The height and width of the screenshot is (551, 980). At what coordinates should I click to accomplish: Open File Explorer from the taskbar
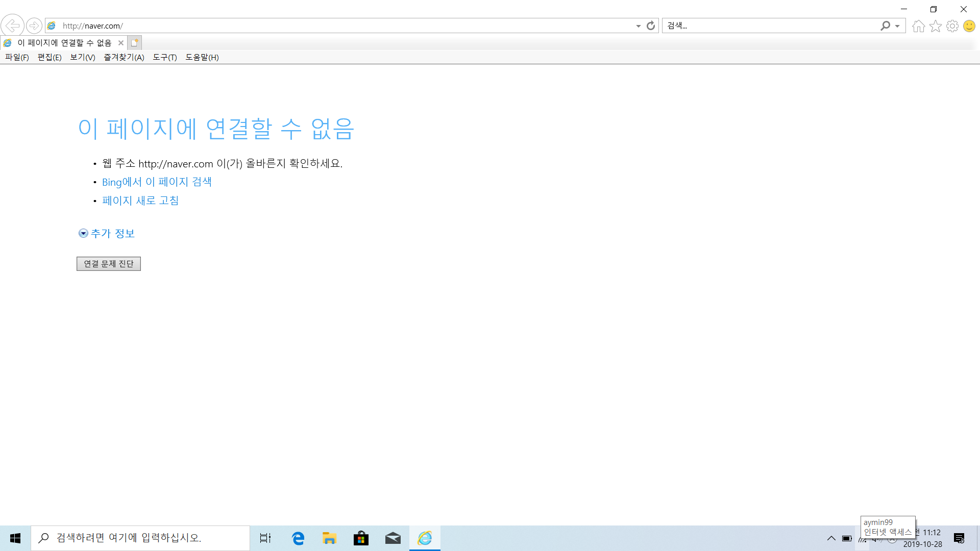pos(329,538)
